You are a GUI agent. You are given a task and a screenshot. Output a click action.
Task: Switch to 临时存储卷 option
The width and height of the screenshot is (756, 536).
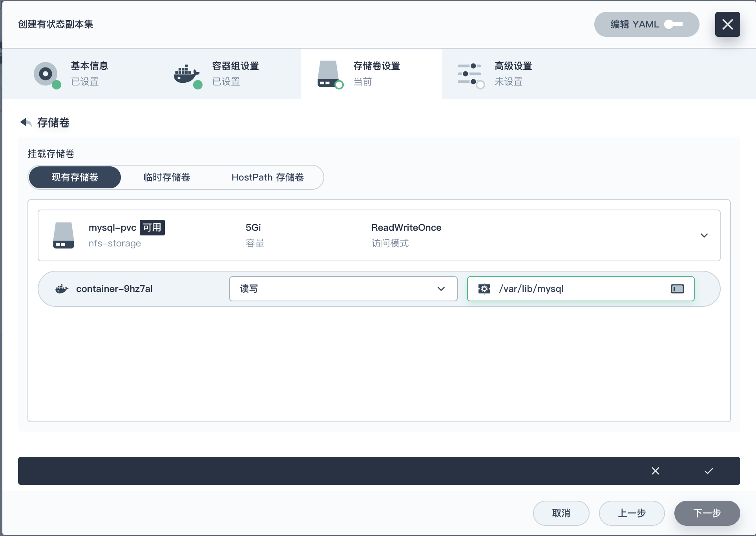coord(166,177)
